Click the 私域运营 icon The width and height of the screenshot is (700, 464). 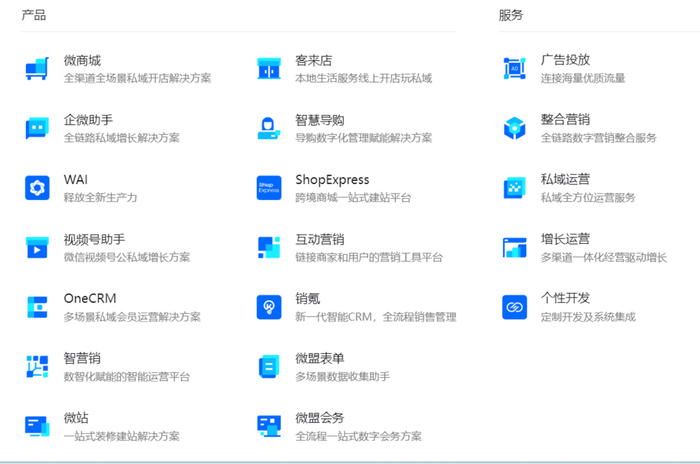[514, 188]
